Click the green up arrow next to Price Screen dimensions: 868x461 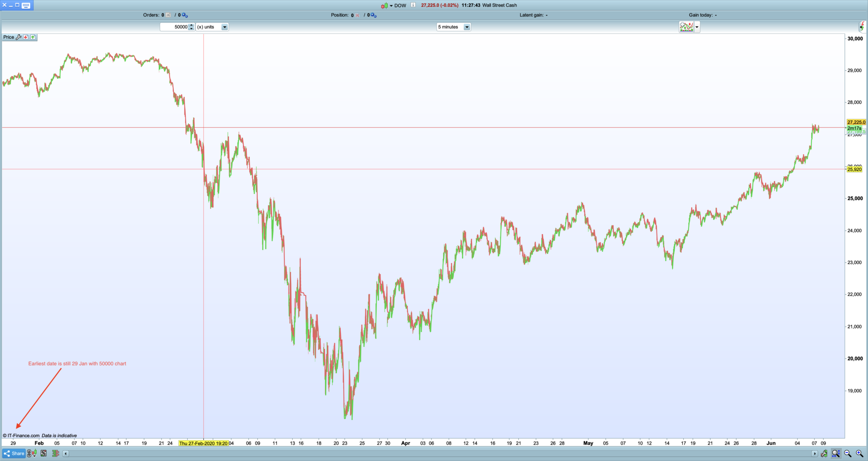33,37
